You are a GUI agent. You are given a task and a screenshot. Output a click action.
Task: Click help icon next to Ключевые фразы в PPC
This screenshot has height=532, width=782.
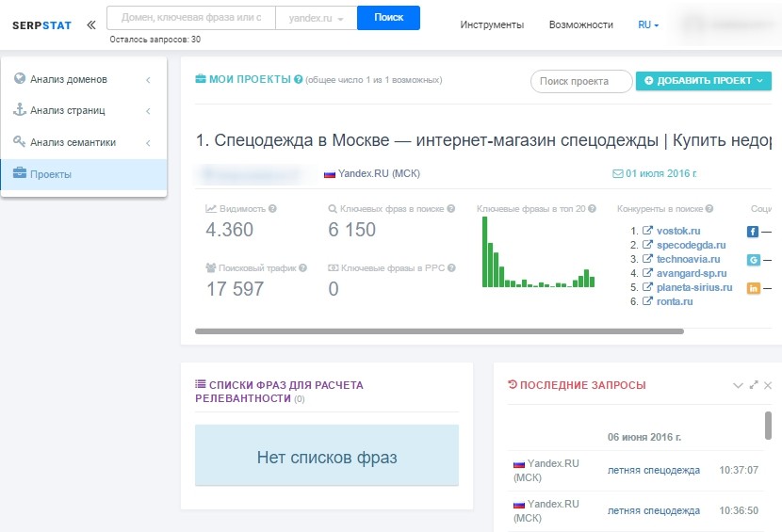451,268
